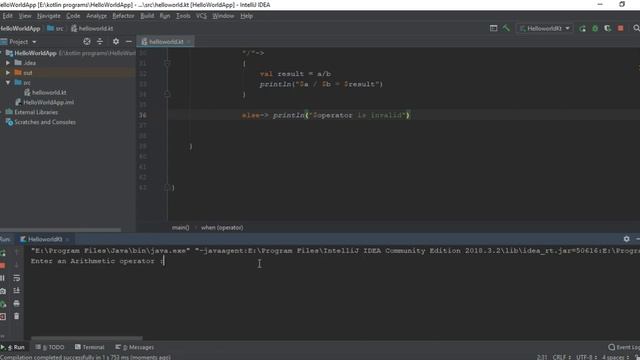Collapse all in Project panel
The image size is (640, 360).
(x=100, y=42)
